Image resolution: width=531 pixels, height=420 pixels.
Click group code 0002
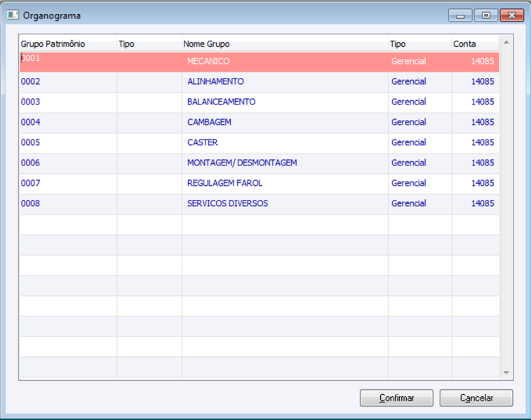tap(30, 81)
